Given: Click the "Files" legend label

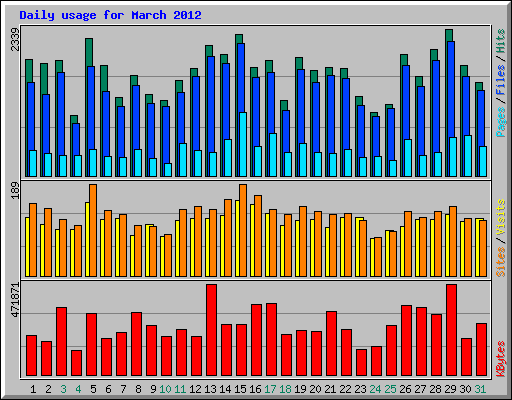Looking at the screenshot, I should (x=501, y=80).
